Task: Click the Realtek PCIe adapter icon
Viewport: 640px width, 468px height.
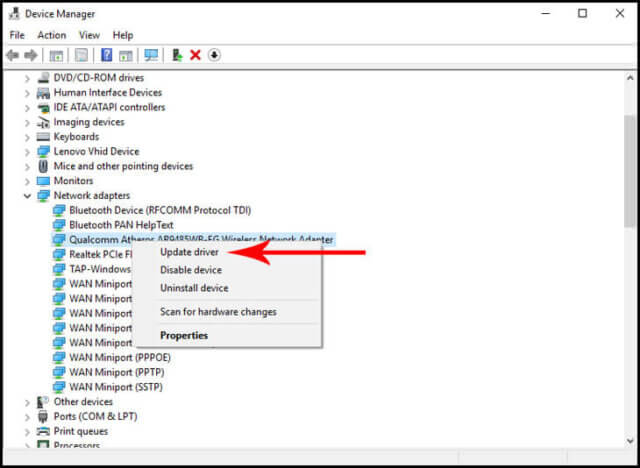Action: pyautogui.click(x=59, y=255)
